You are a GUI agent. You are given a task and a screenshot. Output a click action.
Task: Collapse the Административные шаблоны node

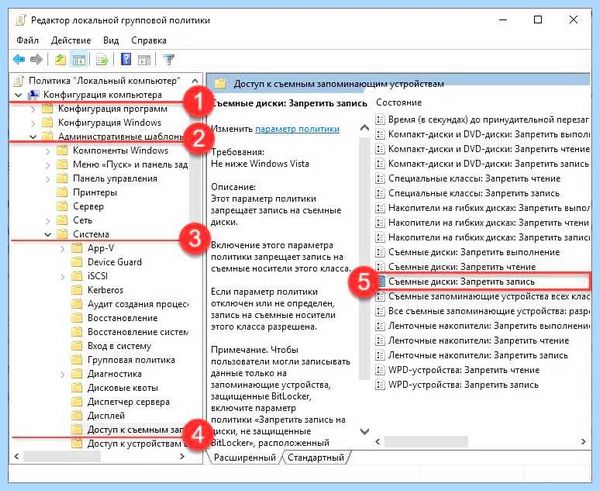coord(33,137)
